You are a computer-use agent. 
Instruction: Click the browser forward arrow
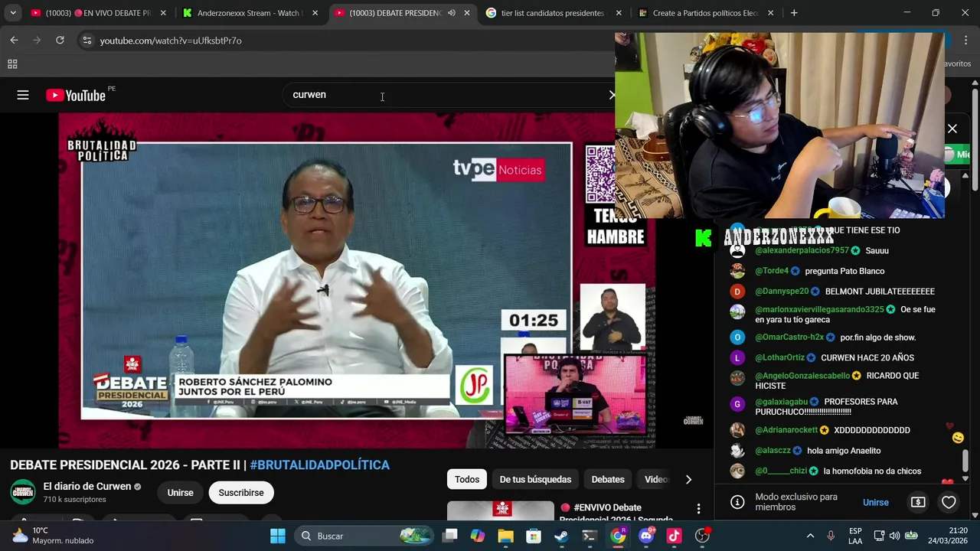coord(37,40)
